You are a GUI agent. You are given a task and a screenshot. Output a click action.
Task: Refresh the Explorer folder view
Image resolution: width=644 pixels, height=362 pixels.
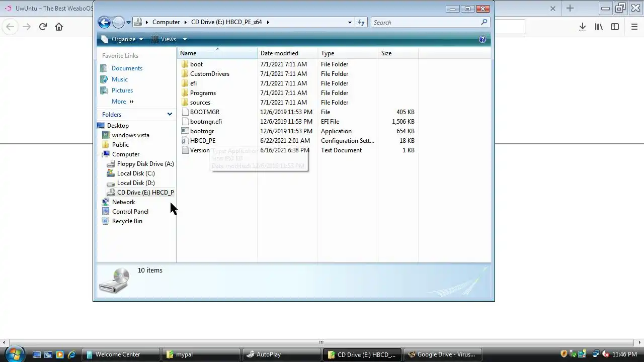(x=361, y=23)
